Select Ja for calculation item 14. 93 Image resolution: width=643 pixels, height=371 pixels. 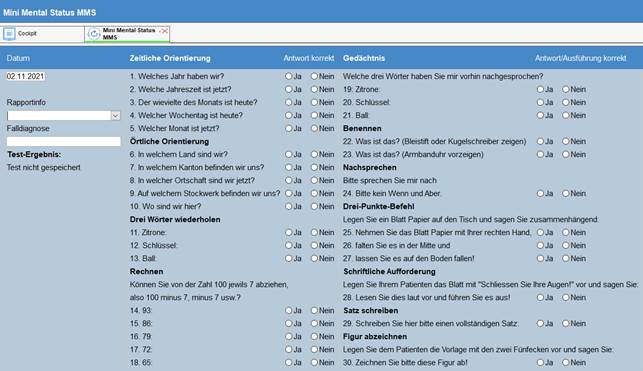289,311
